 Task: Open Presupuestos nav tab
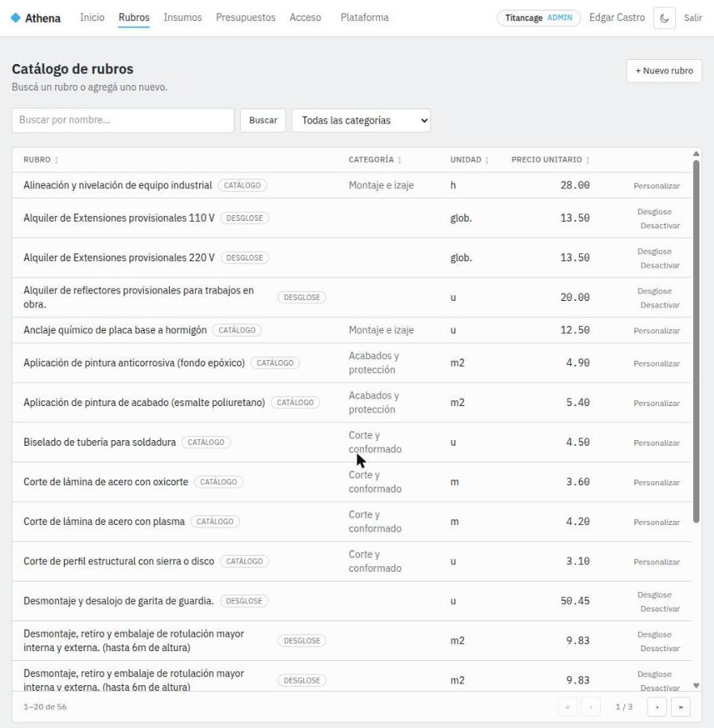tap(246, 18)
